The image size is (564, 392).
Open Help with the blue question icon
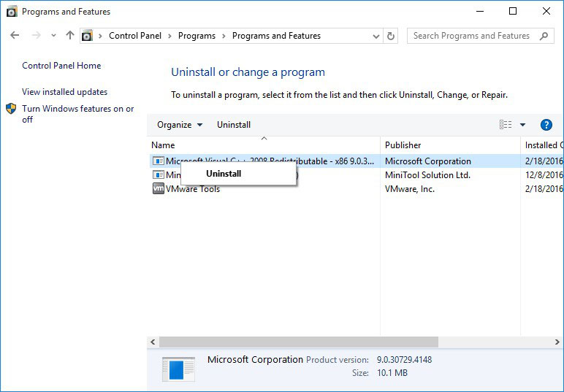pyautogui.click(x=546, y=125)
